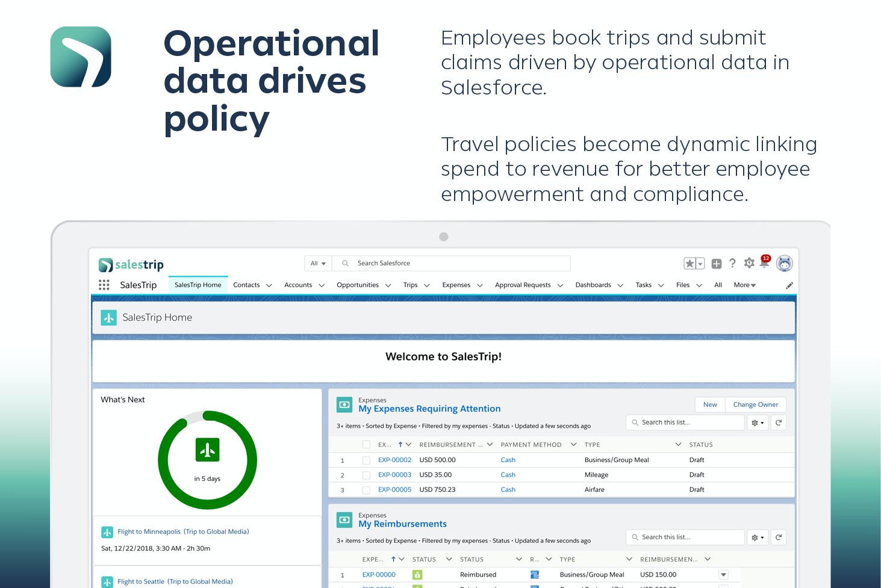
Task: Check the box for EXP-00005
Action: [366, 490]
